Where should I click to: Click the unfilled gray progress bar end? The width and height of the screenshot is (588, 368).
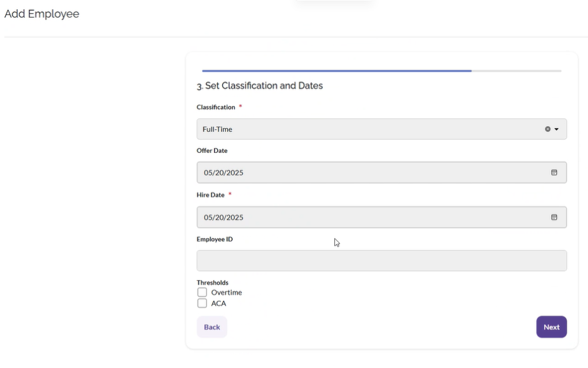(x=517, y=71)
